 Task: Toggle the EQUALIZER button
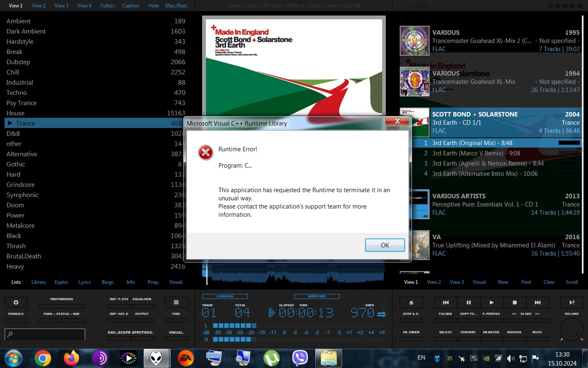pos(142,306)
